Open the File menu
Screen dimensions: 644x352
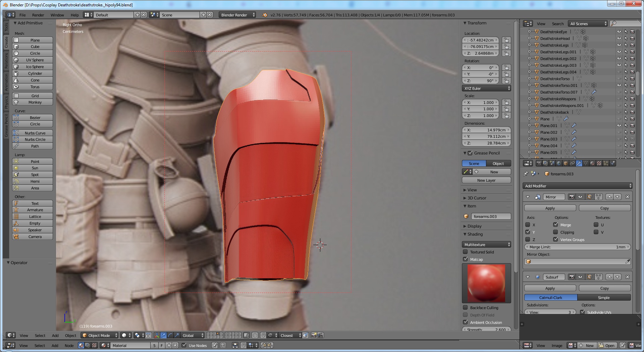22,15
